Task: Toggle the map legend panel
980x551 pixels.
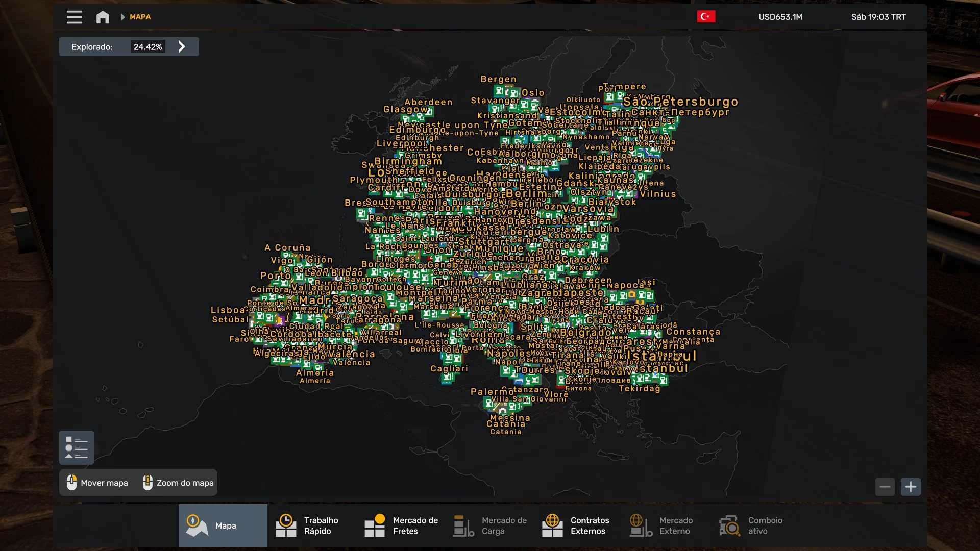Action: pyautogui.click(x=77, y=447)
